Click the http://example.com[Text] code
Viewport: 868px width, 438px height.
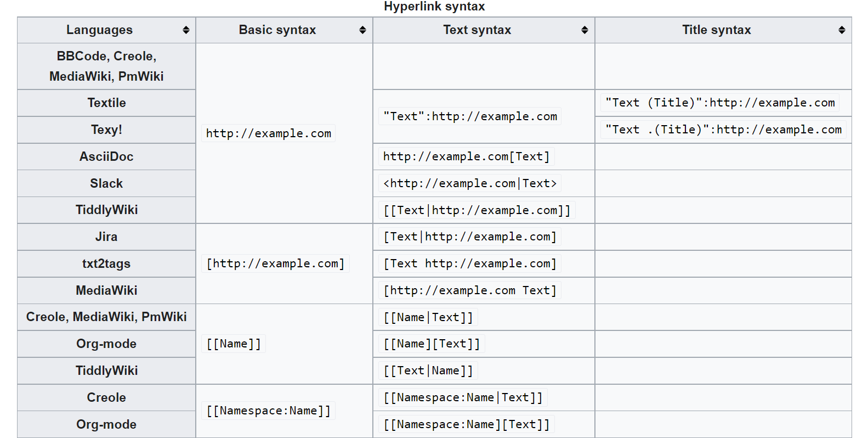pos(467,157)
